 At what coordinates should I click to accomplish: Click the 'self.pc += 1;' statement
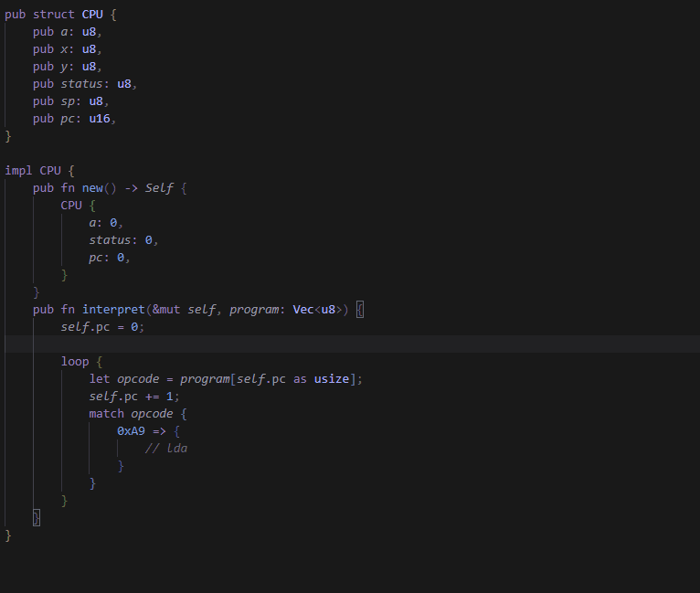click(x=134, y=397)
